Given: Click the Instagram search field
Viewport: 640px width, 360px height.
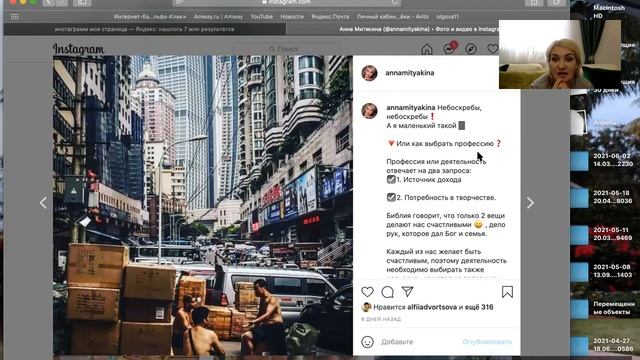Looking at the screenshot, I should [287, 49].
